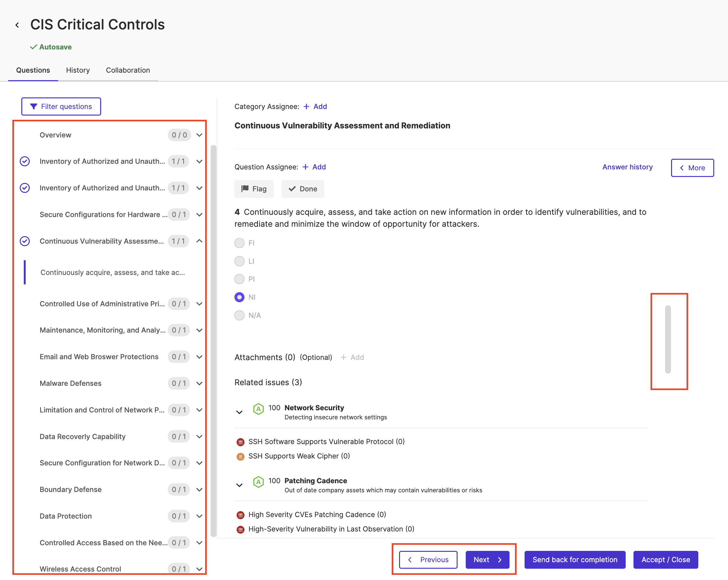Go to the Previous question
The width and height of the screenshot is (728, 580).
tap(428, 560)
